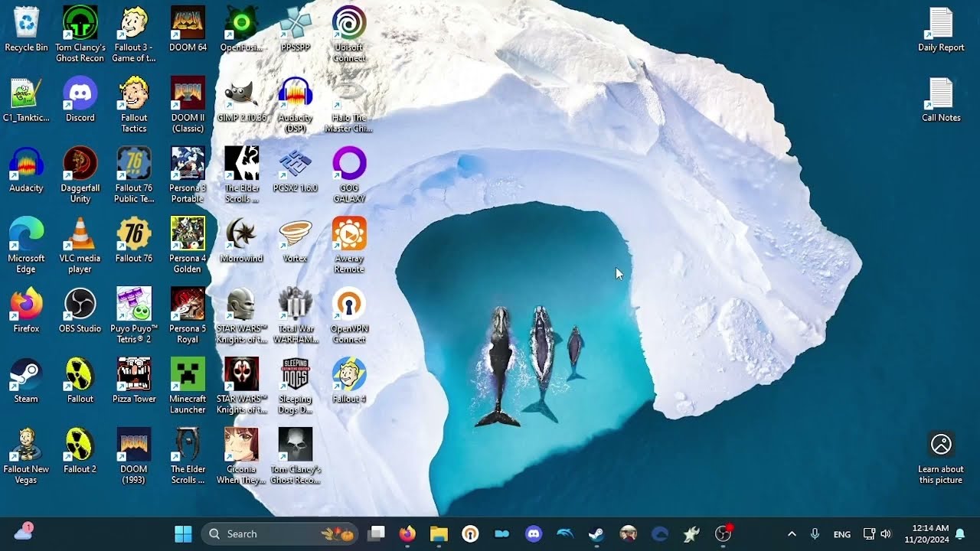980x551 pixels.
Task: Click the microphone tray icon
Action: click(x=815, y=534)
